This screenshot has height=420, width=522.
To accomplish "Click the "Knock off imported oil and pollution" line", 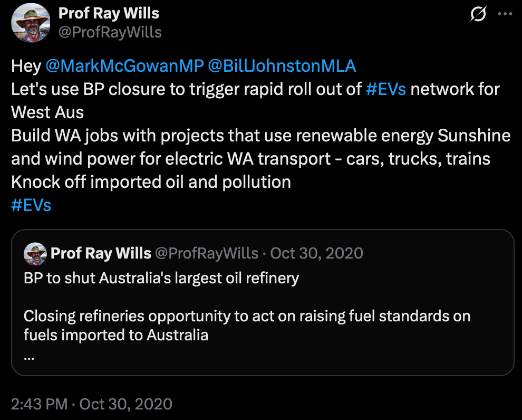I will pos(151,182).
